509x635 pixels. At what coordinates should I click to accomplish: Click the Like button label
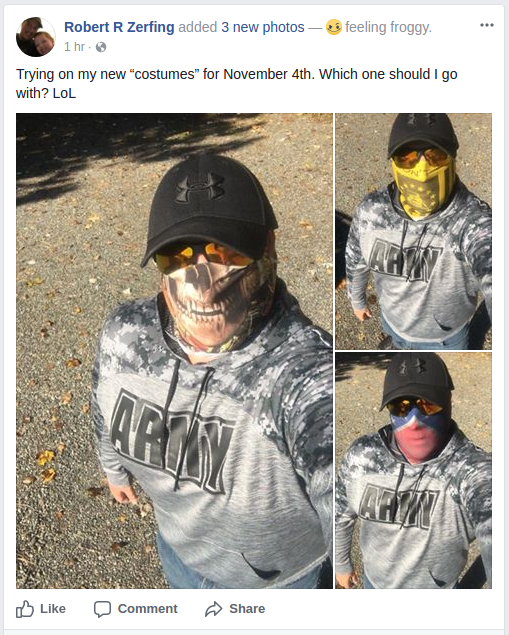point(53,609)
